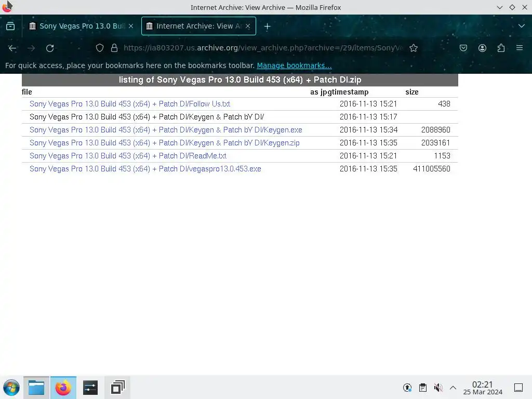Open the Manage bookmarks link
Viewport: 532px width, 399px height.
coord(294,65)
